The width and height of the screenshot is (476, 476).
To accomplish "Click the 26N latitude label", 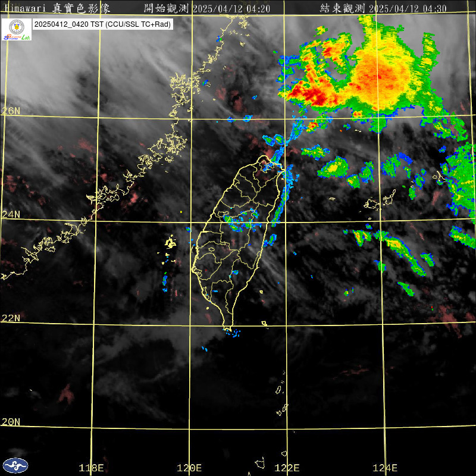I will click(10, 111).
